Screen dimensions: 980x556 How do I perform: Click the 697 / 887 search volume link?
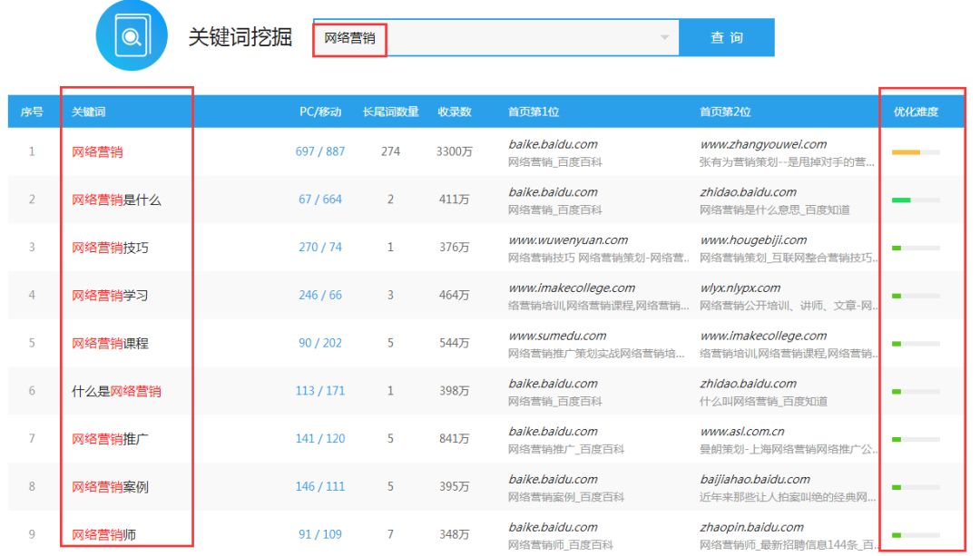320,151
